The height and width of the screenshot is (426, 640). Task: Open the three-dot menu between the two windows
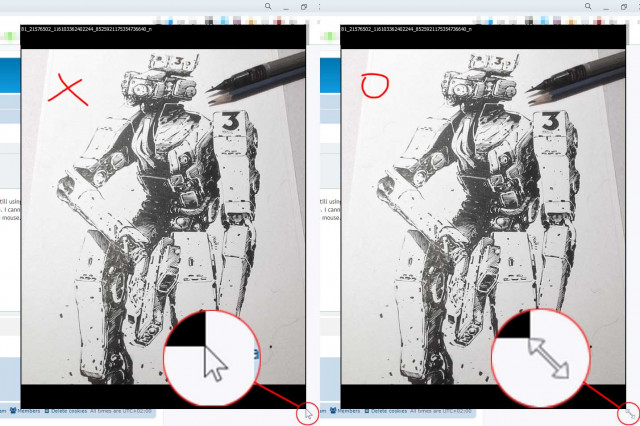[x=319, y=7]
